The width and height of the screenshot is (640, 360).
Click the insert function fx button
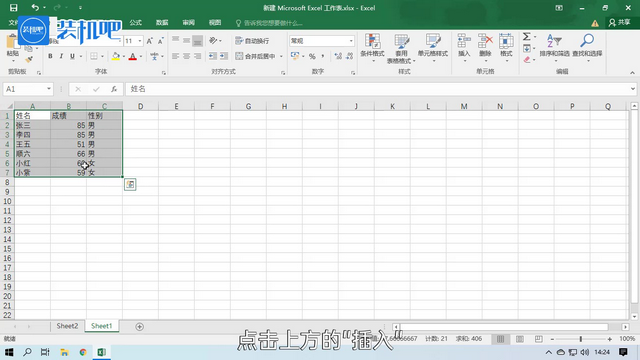114,89
